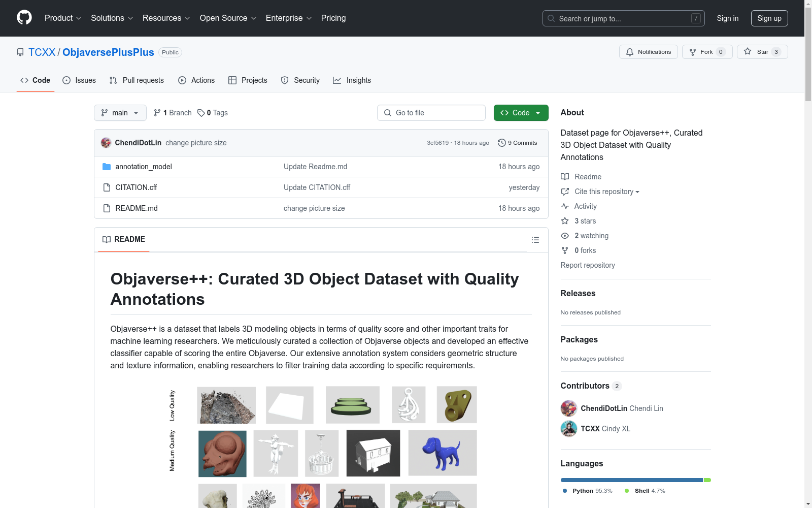This screenshot has height=508, width=812.
Task: Open TCXX contributor avatar
Action: pyautogui.click(x=569, y=429)
